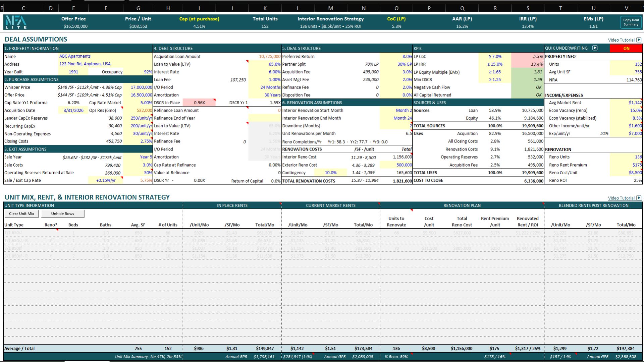644x362 pixels.
Task: Open the Deal Assumptions Video Tutorial link
Action: tap(621, 40)
